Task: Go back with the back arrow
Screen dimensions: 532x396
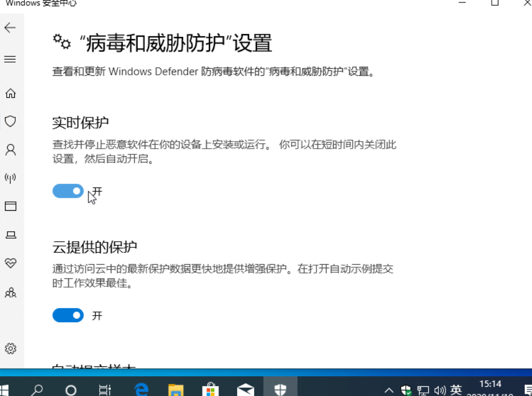Action: tap(10, 27)
